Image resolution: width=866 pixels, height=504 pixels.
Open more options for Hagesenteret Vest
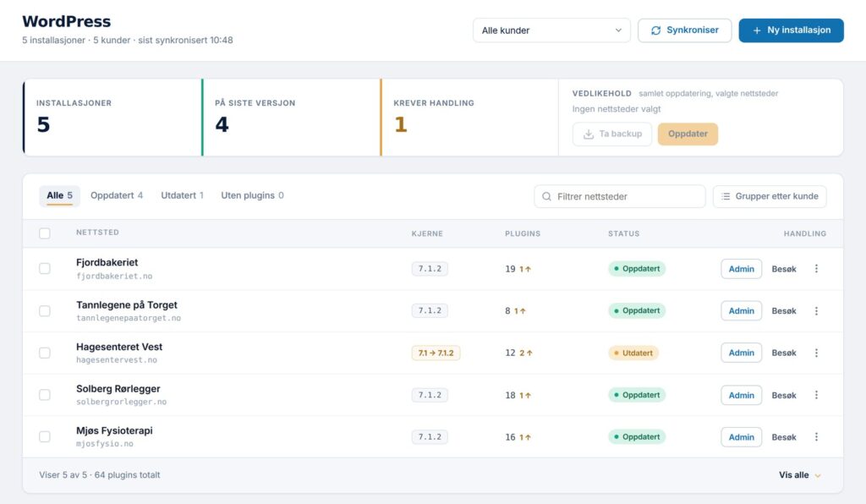(816, 353)
